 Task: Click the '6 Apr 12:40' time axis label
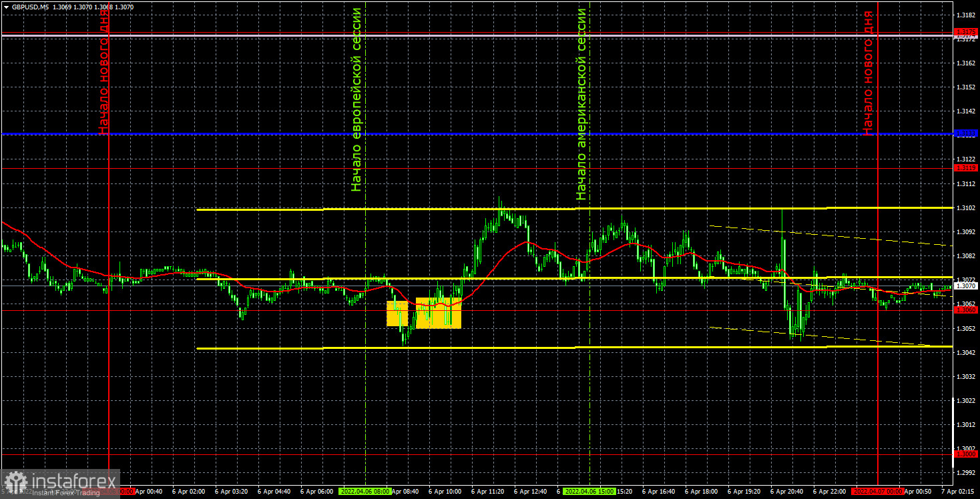532,491
